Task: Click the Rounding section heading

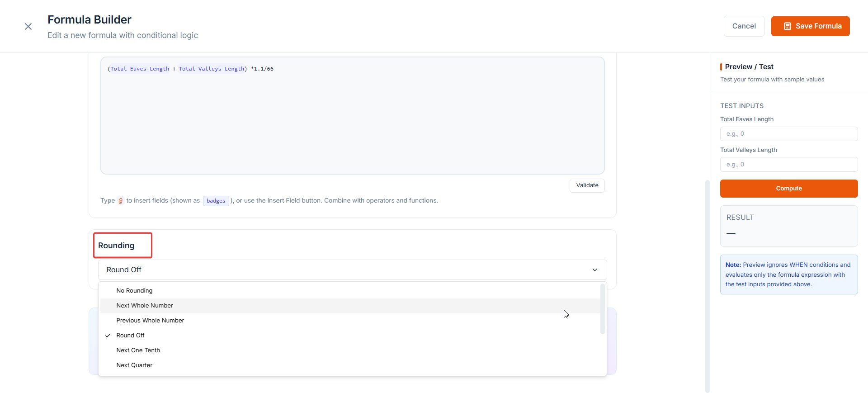Action: click(x=116, y=246)
